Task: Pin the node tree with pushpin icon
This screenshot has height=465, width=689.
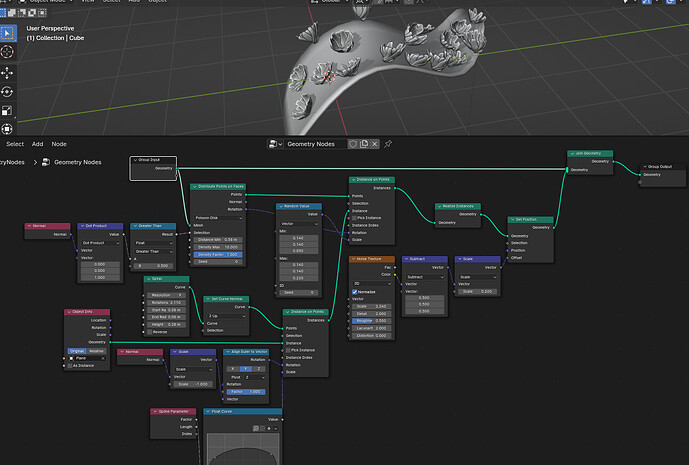Action: [388, 144]
